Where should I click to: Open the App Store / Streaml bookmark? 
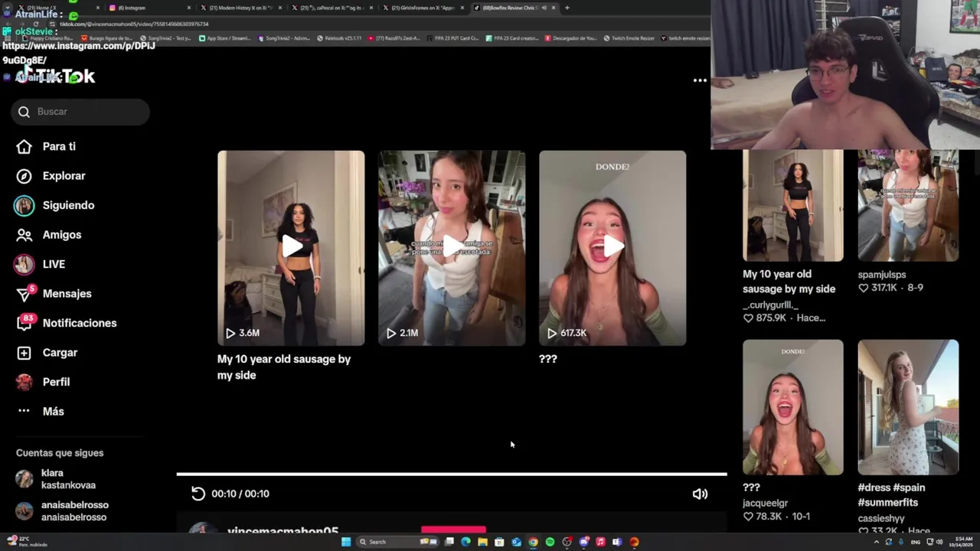pyautogui.click(x=224, y=37)
